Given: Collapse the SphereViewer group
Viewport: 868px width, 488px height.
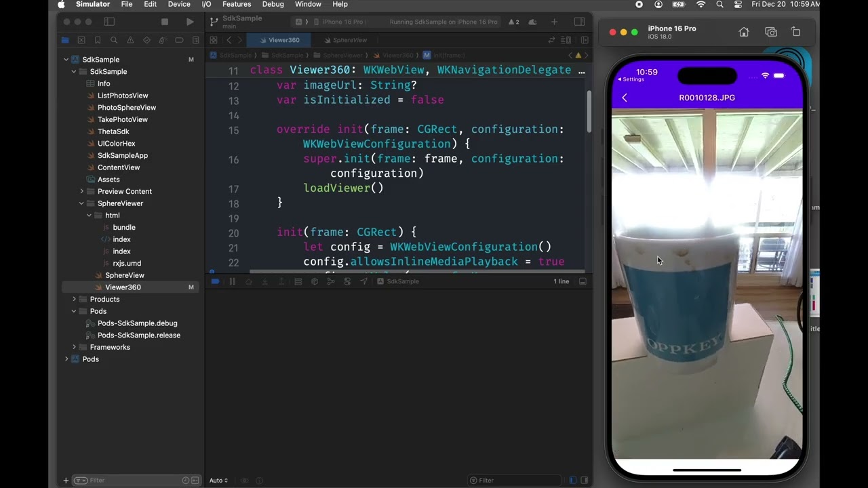Looking at the screenshot, I should coord(81,203).
